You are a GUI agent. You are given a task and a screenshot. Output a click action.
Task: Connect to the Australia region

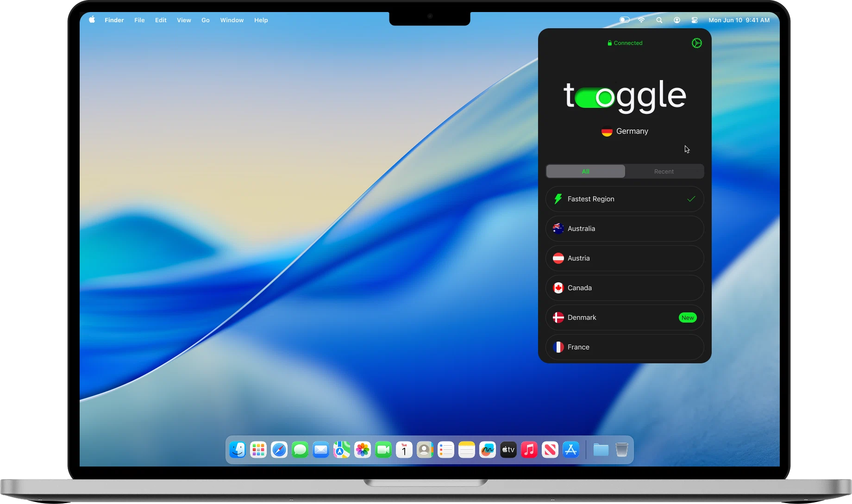tap(625, 229)
